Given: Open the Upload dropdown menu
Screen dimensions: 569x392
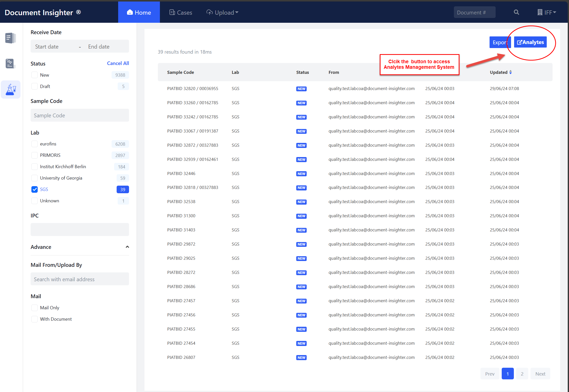Looking at the screenshot, I should point(222,12).
